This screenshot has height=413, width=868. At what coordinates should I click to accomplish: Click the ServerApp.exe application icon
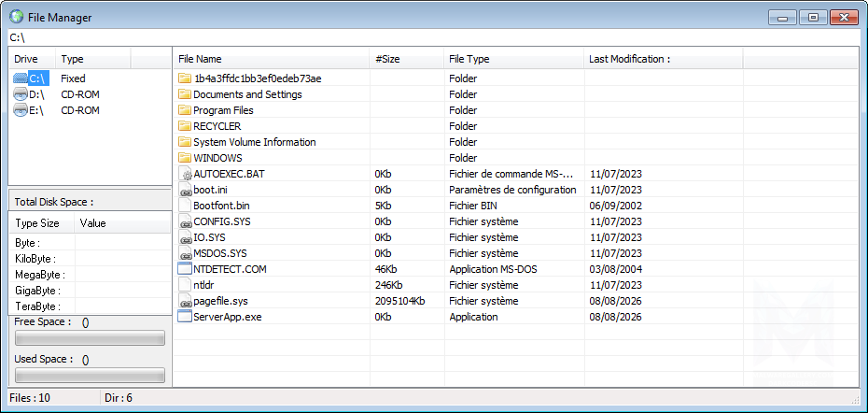tap(185, 317)
